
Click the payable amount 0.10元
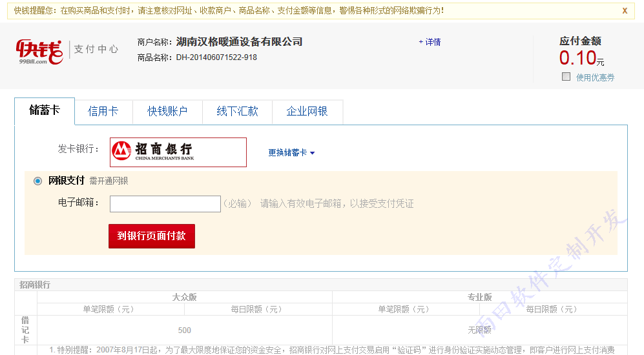tap(581, 58)
